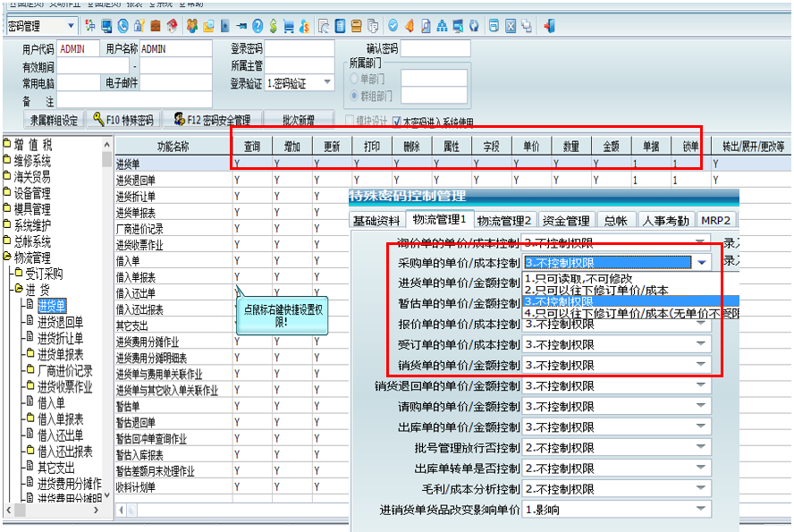This screenshot has height=532, width=794.
Task: Click the blue question mark help icon
Action: coord(258,25)
